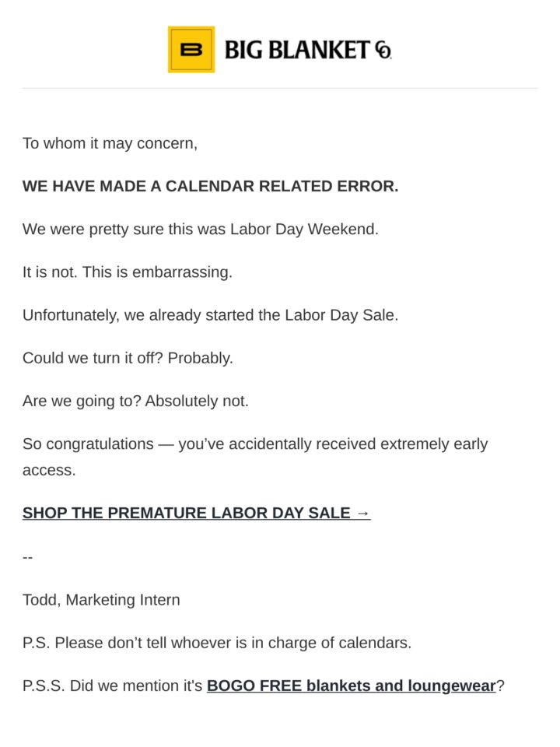Click the swirl emblem beside BIG BLANKET
Viewport: 560px width, 747px height.
383,50
